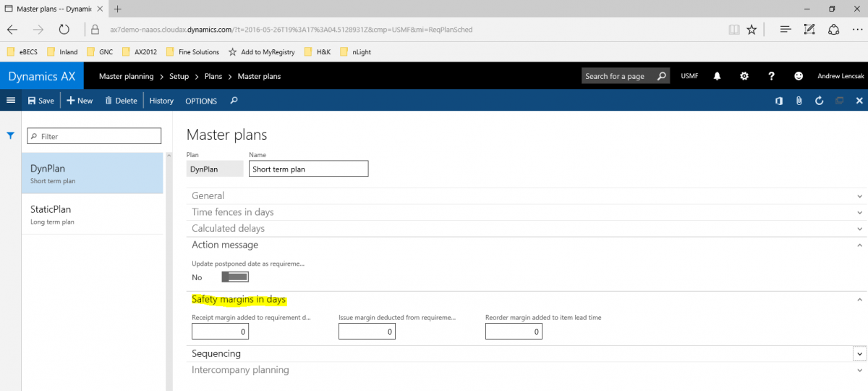Open the AX2012 bookmark folder
This screenshot has height=391, width=868.
point(140,52)
